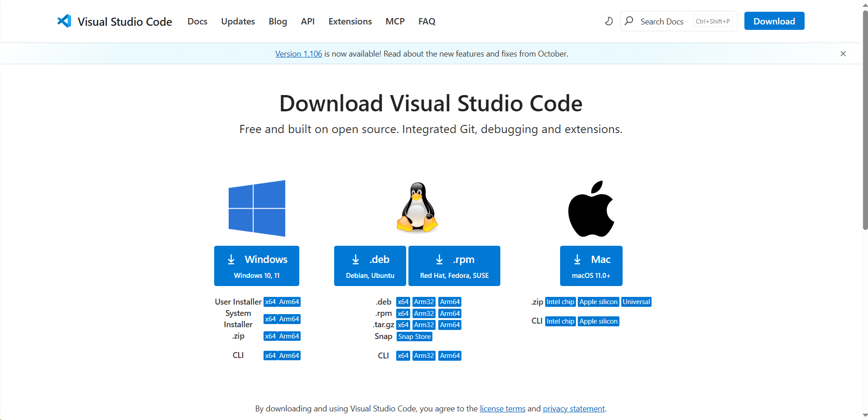The width and height of the screenshot is (868, 420).
Task: Select User Installer Arm64 for Windows
Action: [x=289, y=302]
